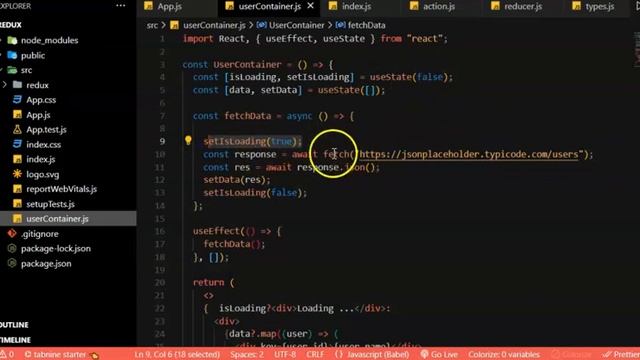
Task: Expand the redux folder chevron
Action: [4, 85]
